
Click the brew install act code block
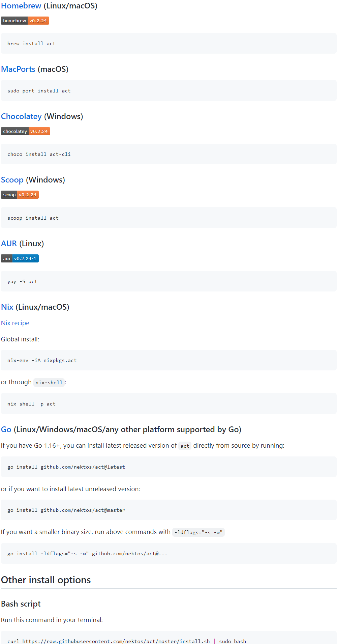pos(168,44)
